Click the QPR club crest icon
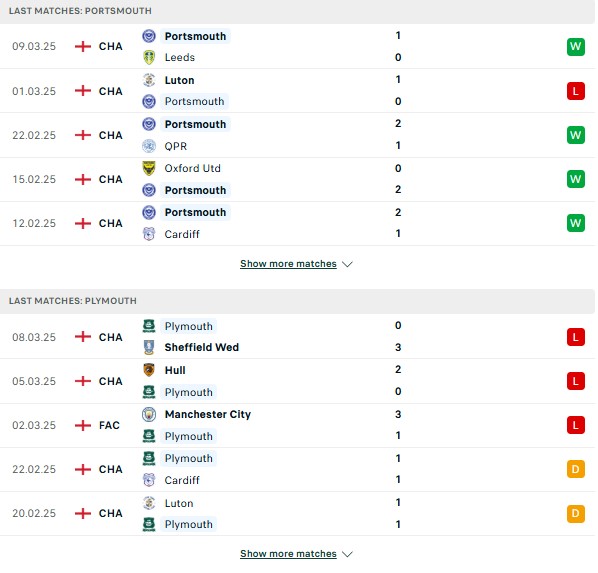Image resolution: width=598 pixels, height=573 pixels. [x=149, y=146]
